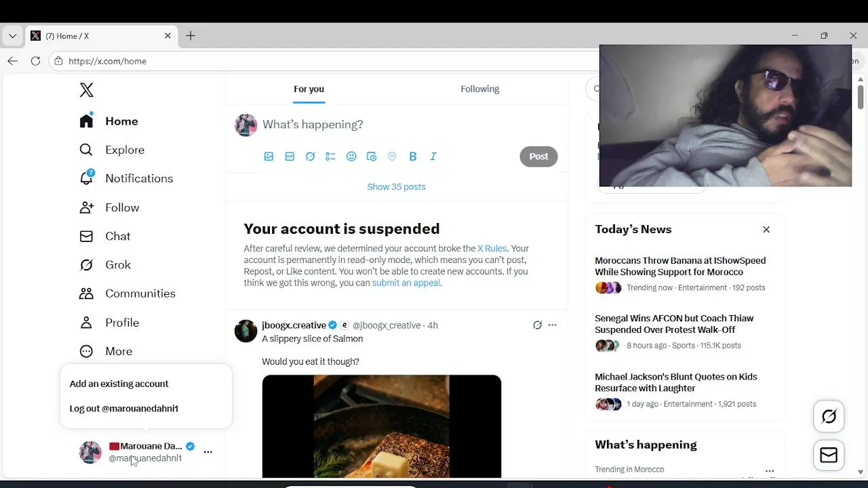Load new posts via Show 35 posts

tap(396, 187)
